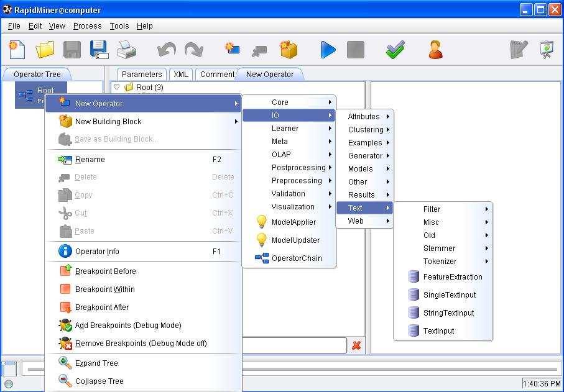Choose Expand Tree from context menu

pyautogui.click(x=144, y=363)
